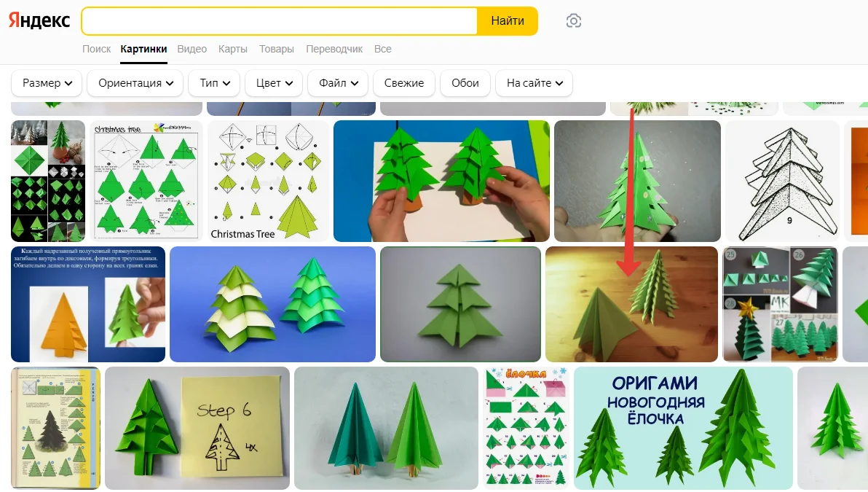The height and width of the screenshot is (492, 868).
Task: Open the Переводчик tab
Action: click(x=334, y=49)
